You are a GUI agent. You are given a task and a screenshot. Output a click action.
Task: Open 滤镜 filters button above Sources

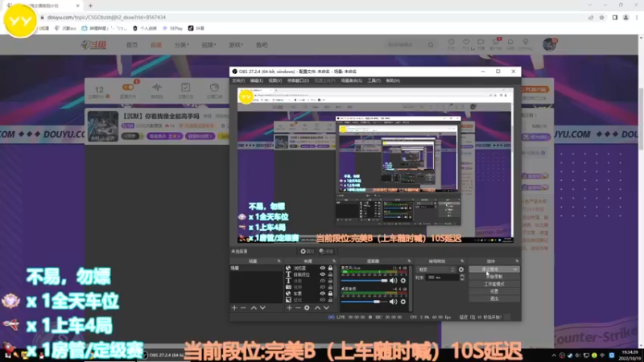(x=327, y=251)
